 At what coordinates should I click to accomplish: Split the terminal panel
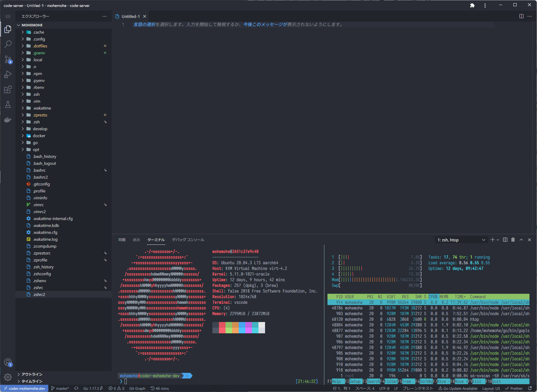coord(505,240)
